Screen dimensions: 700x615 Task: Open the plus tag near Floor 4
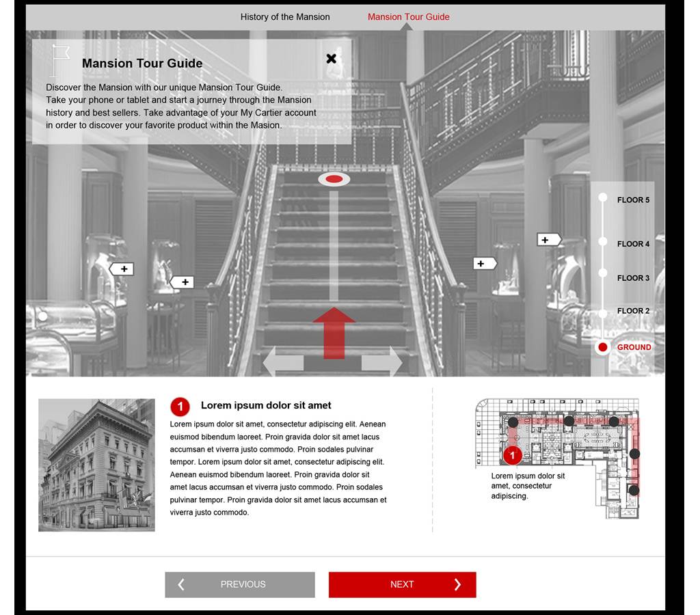548,240
